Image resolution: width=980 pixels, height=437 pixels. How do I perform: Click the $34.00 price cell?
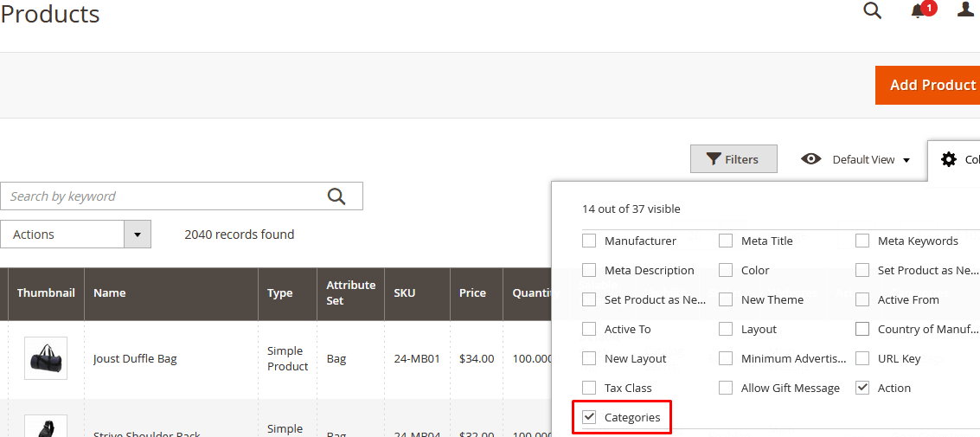coord(477,359)
